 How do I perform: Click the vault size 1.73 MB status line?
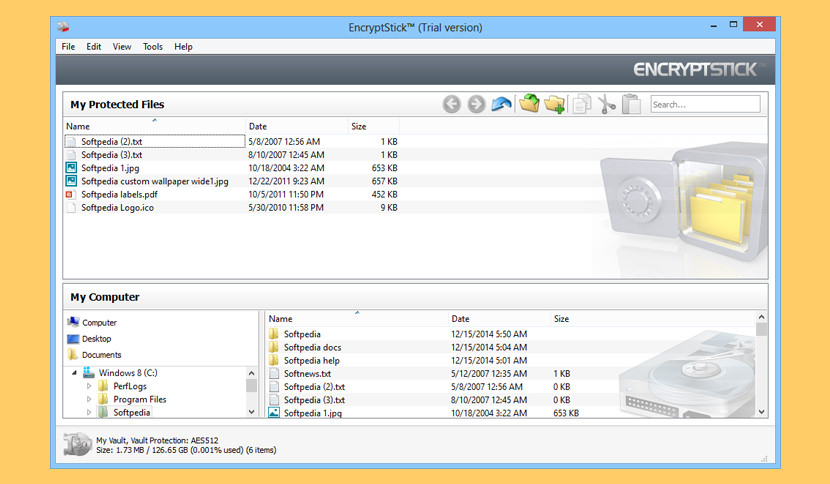186,450
